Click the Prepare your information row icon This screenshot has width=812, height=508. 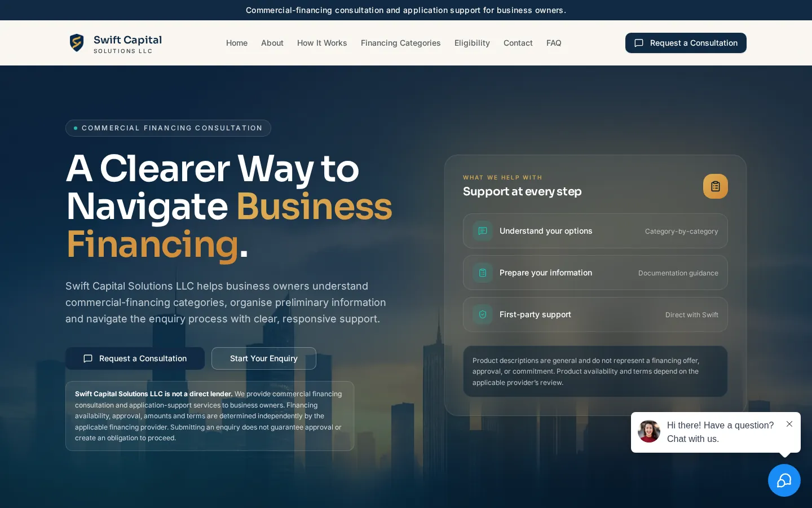coord(483,273)
